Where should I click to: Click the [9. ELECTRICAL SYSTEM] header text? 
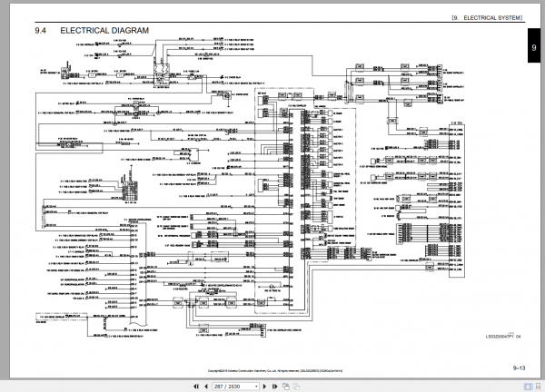[487, 18]
